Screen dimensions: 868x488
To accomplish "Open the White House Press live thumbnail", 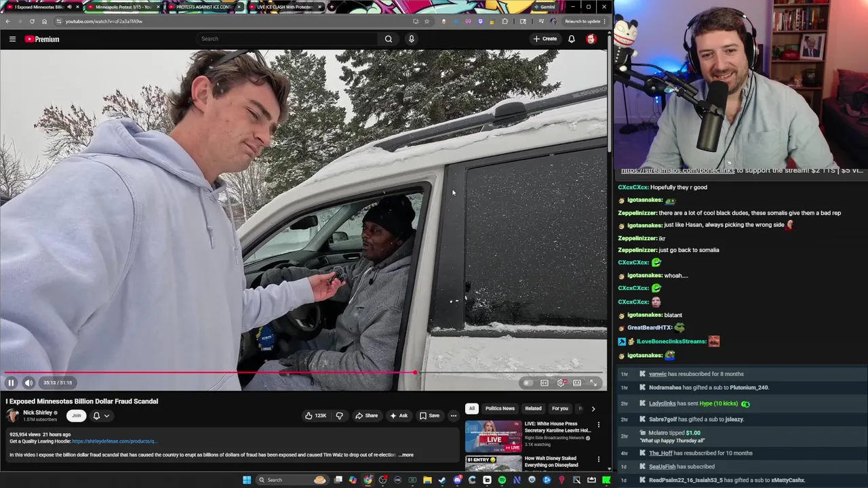I will tap(493, 436).
